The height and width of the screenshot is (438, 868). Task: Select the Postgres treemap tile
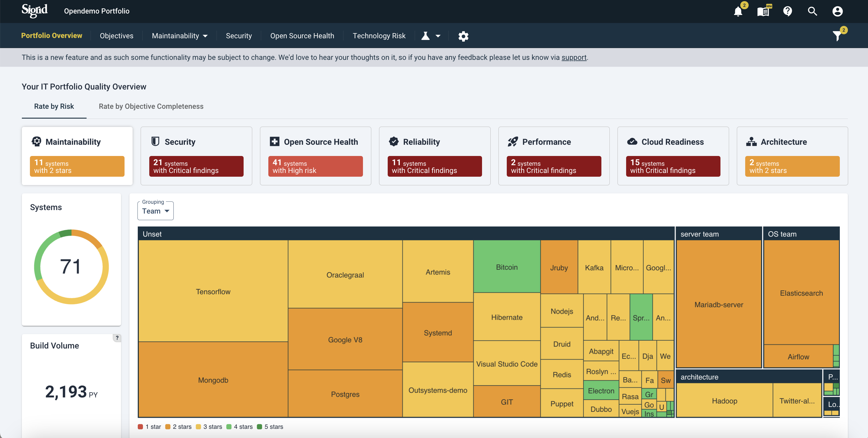point(345,394)
